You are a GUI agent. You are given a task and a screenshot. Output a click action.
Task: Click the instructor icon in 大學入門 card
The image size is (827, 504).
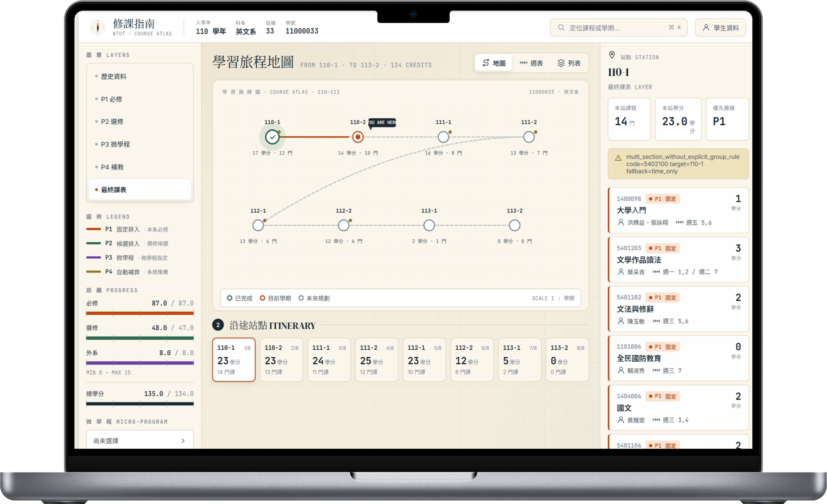click(x=621, y=222)
